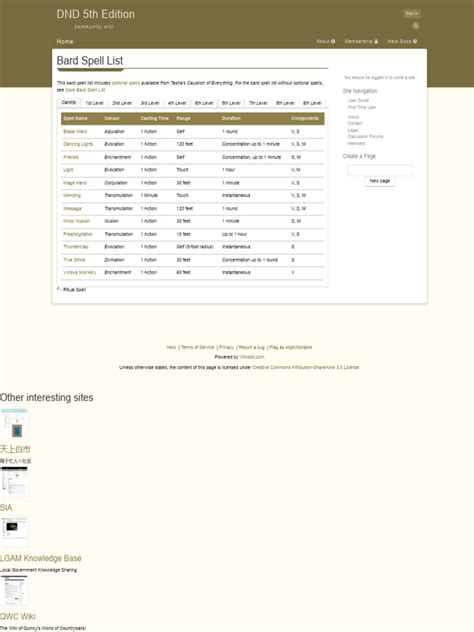Open the Vicious Mockery spell link
This screenshot has height=632, width=474.
(80, 272)
